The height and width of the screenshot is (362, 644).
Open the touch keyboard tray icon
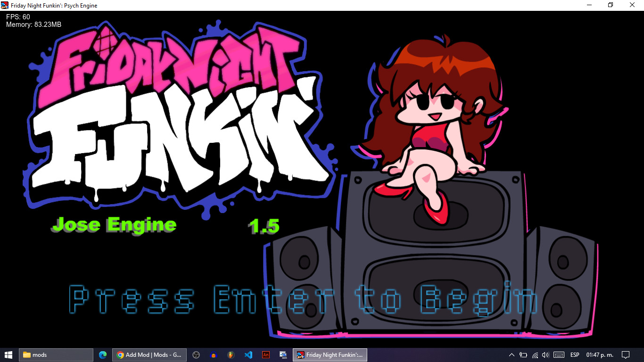pyautogui.click(x=559, y=355)
